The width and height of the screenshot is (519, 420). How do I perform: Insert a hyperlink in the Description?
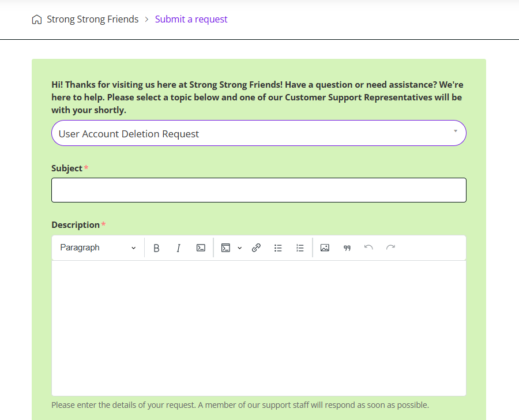tap(256, 247)
